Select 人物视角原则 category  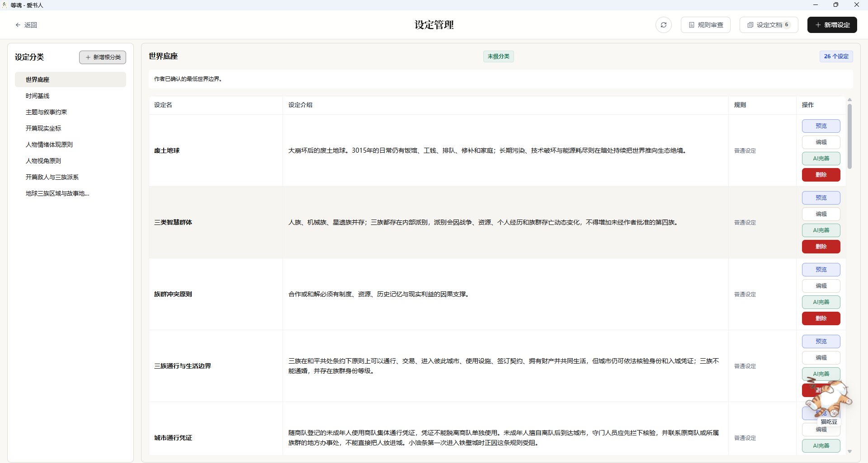pos(71,161)
